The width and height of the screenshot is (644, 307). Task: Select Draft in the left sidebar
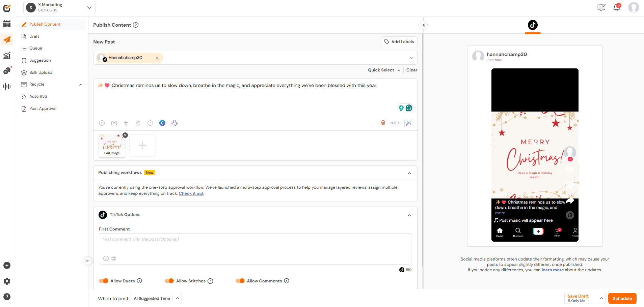33,36
